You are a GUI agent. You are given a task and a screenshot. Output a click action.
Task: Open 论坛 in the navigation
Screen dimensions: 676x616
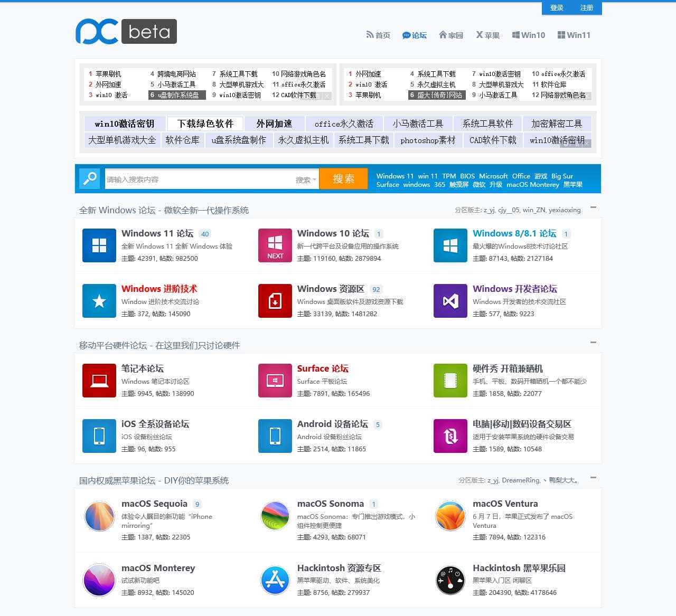[415, 35]
